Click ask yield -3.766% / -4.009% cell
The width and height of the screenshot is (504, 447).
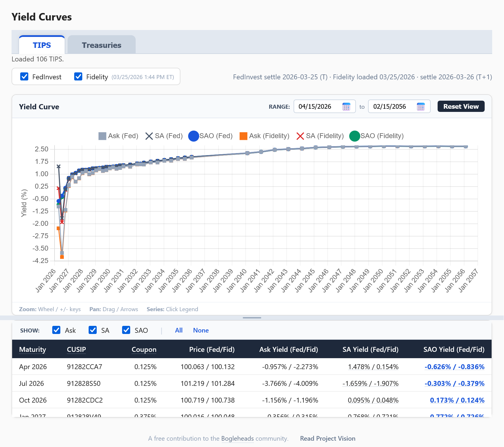pyautogui.click(x=290, y=383)
